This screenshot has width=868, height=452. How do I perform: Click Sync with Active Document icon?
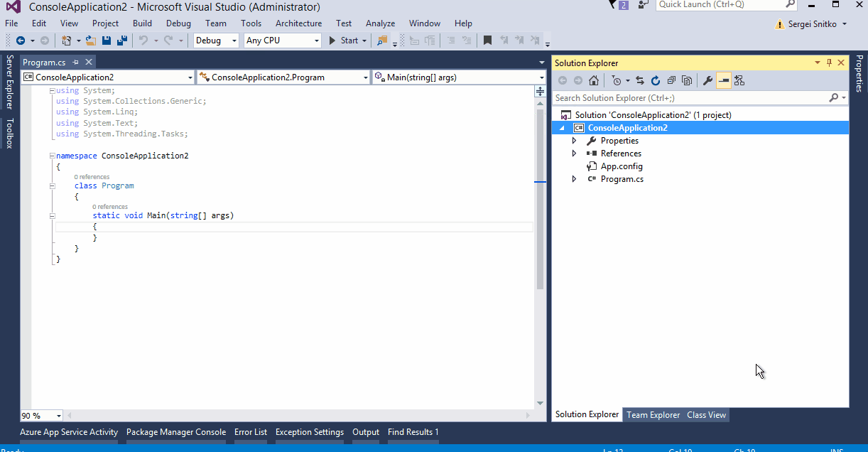(x=640, y=80)
